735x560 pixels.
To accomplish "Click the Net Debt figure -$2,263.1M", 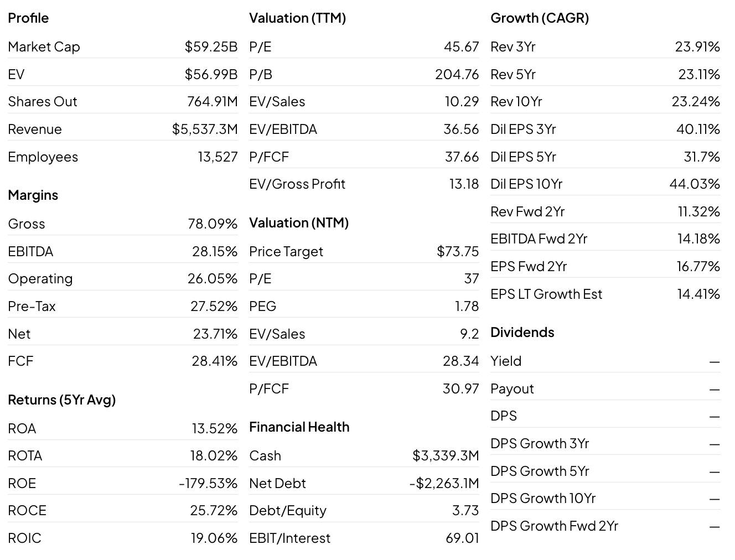I will tap(444, 484).
